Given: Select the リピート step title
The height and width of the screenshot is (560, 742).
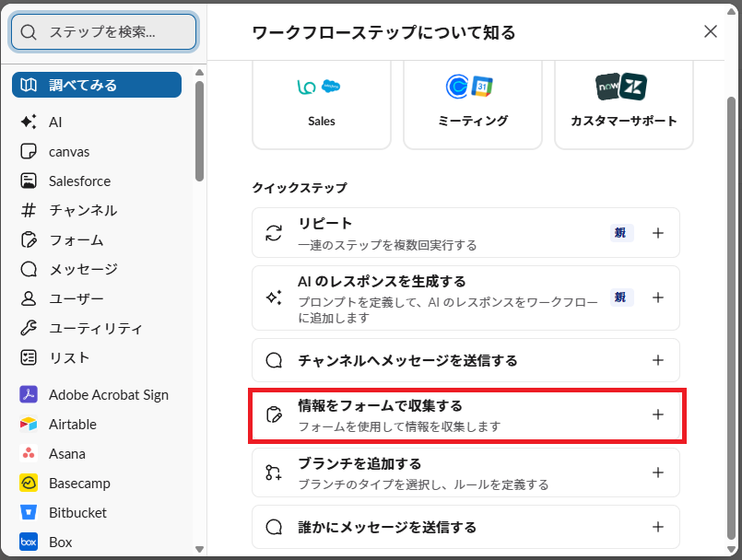Looking at the screenshot, I should pos(325,223).
